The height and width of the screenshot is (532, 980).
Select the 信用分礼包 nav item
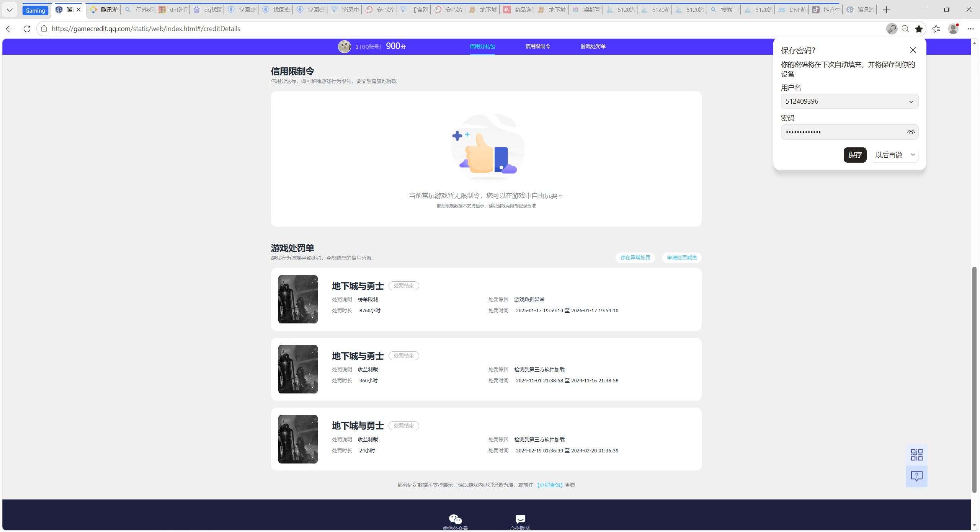(482, 46)
